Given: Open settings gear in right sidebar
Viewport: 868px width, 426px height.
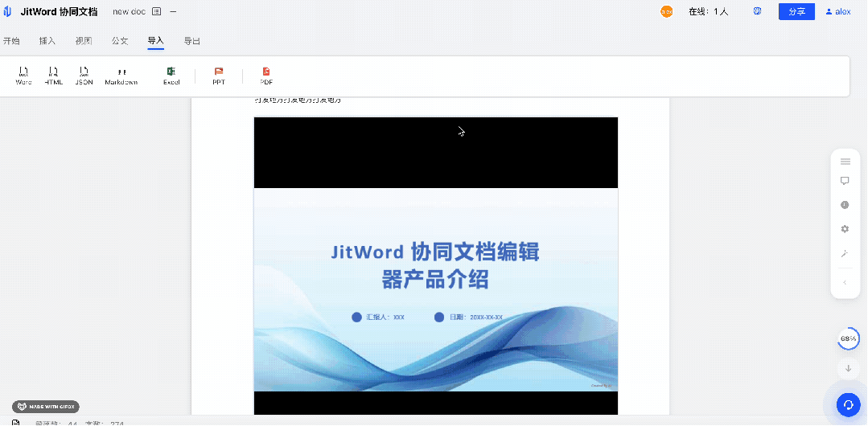Looking at the screenshot, I should click(845, 229).
